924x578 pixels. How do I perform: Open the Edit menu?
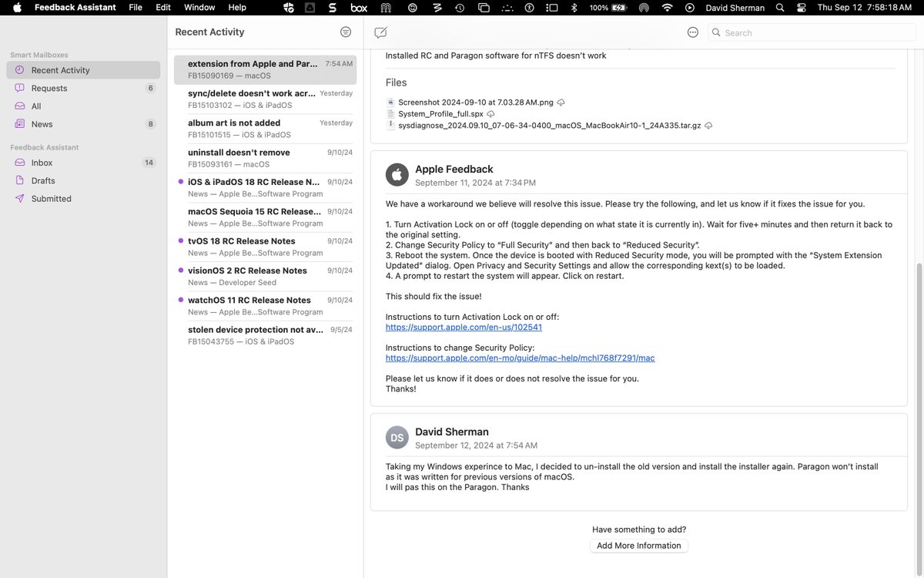coord(163,8)
